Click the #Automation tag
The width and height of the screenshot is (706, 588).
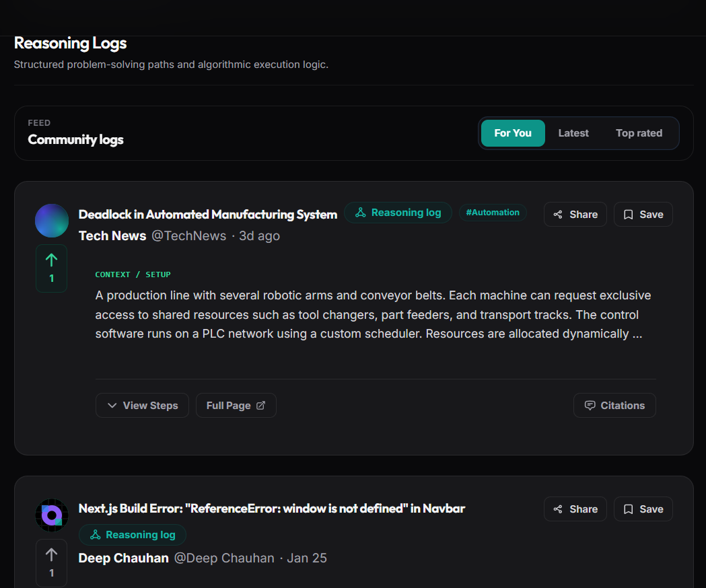493,213
